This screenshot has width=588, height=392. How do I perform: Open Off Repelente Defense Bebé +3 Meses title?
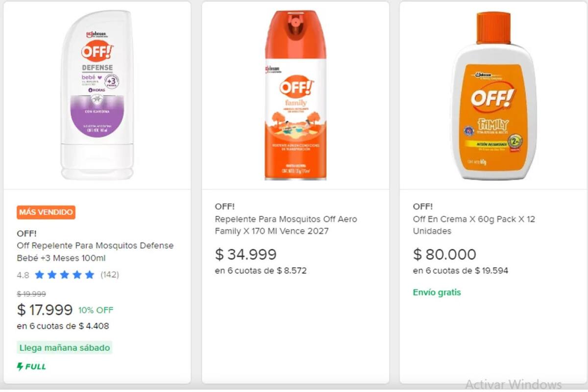coord(95,252)
